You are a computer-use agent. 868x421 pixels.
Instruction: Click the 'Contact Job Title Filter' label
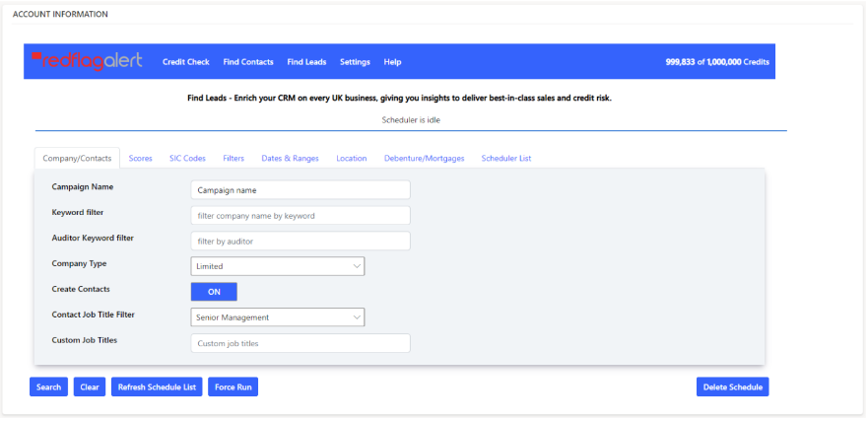[93, 315]
